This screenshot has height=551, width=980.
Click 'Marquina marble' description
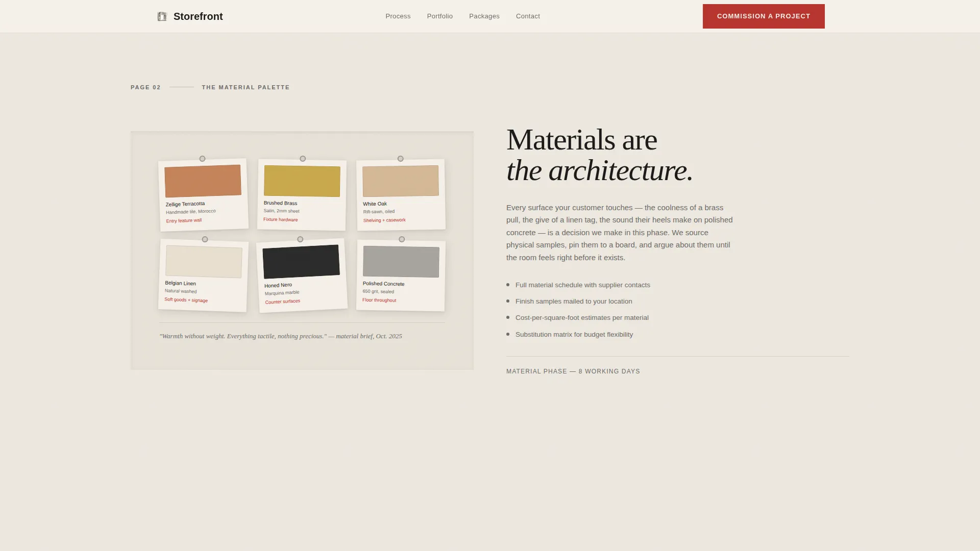[282, 293]
